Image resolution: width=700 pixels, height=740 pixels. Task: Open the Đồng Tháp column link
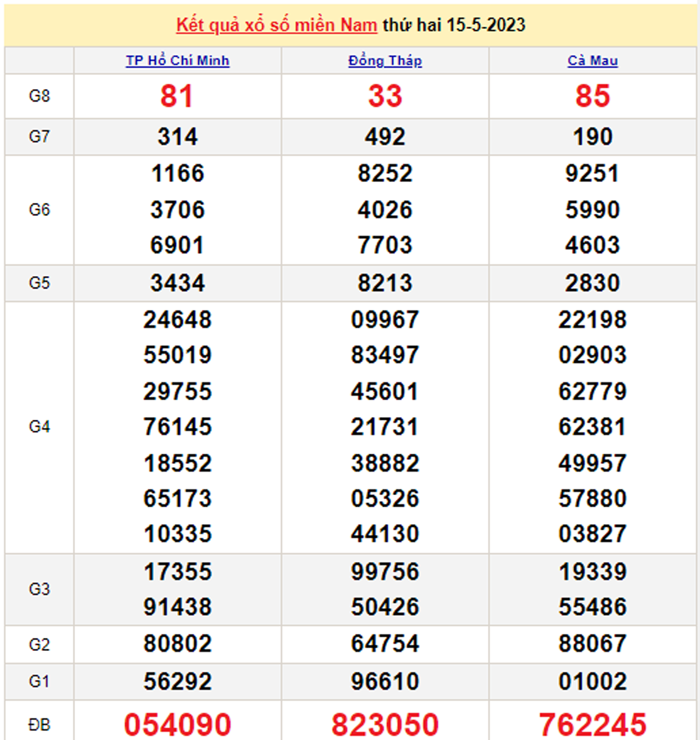385,61
